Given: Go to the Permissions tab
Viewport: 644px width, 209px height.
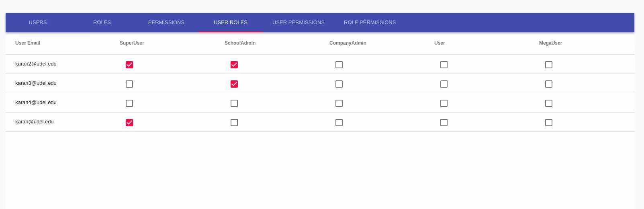Looking at the screenshot, I should pyautogui.click(x=166, y=23).
